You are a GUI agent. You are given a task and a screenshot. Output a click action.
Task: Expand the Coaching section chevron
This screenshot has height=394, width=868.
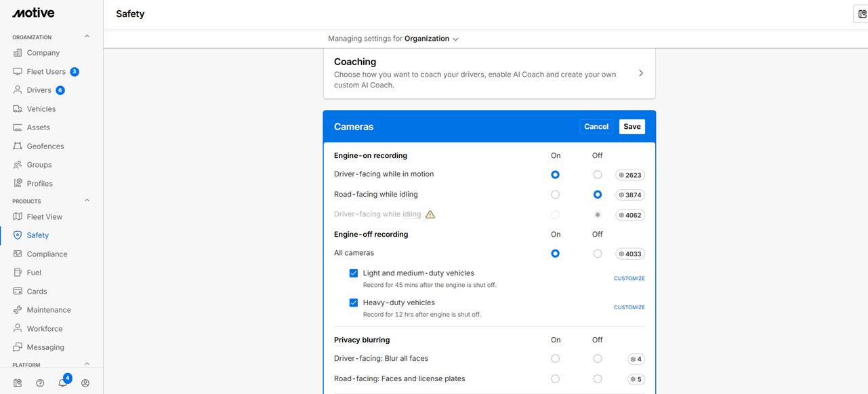tap(640, 73)
